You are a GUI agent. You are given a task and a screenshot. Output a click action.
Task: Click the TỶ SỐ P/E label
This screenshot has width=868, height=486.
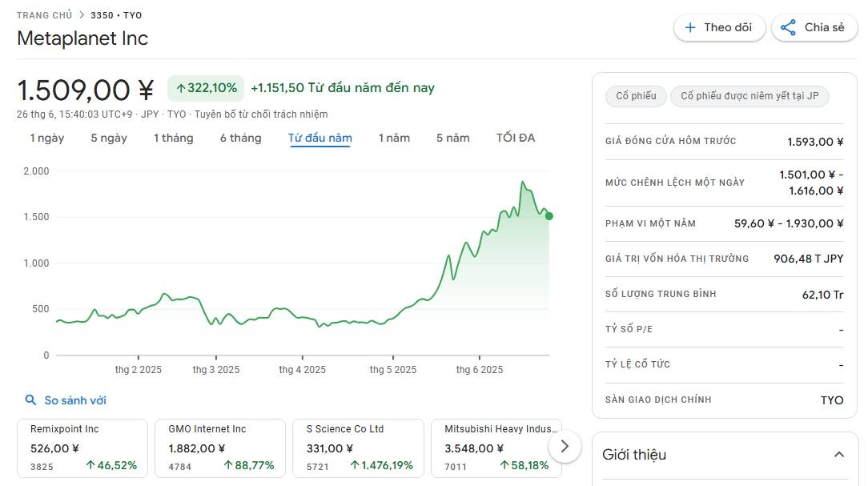(629, 329)
